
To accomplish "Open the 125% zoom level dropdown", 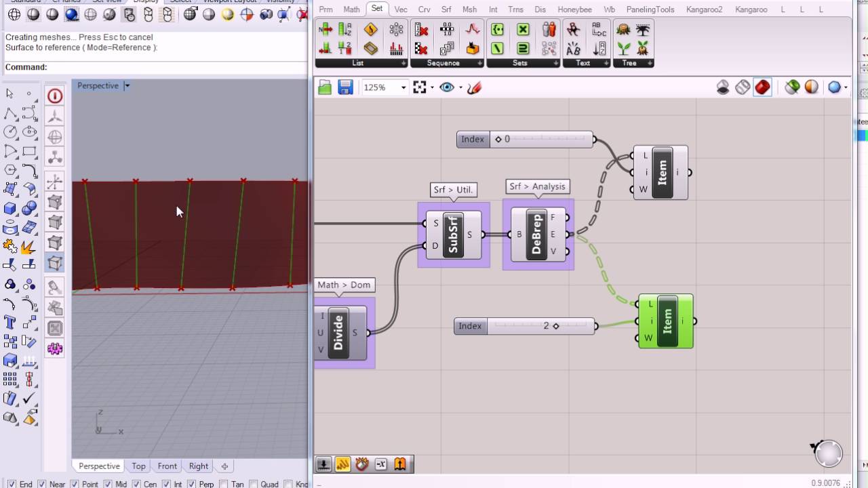I will pyautogui.click(x=403, y=87).
